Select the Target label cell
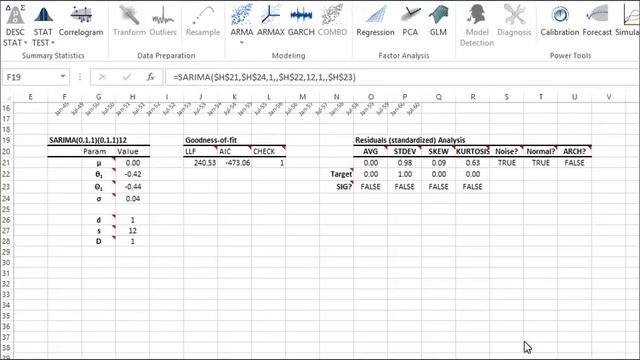 coord(336,174)
